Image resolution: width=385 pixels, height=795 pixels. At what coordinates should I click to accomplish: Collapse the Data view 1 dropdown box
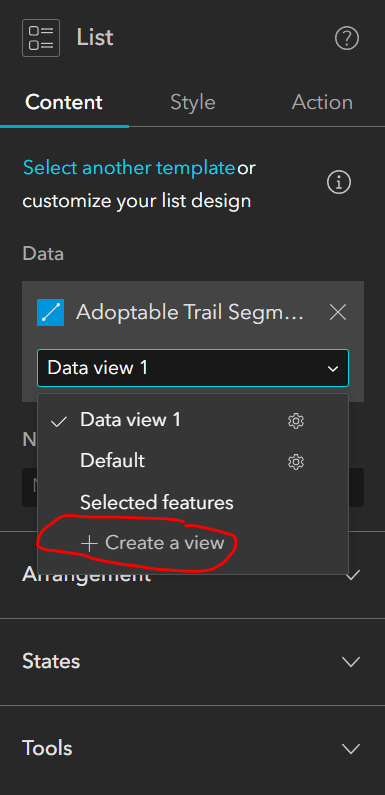193,368
